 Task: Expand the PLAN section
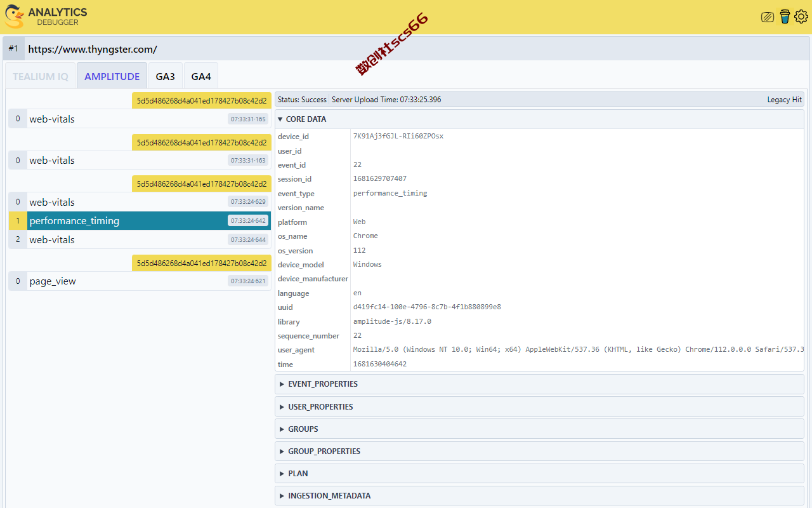click(539, 474)
